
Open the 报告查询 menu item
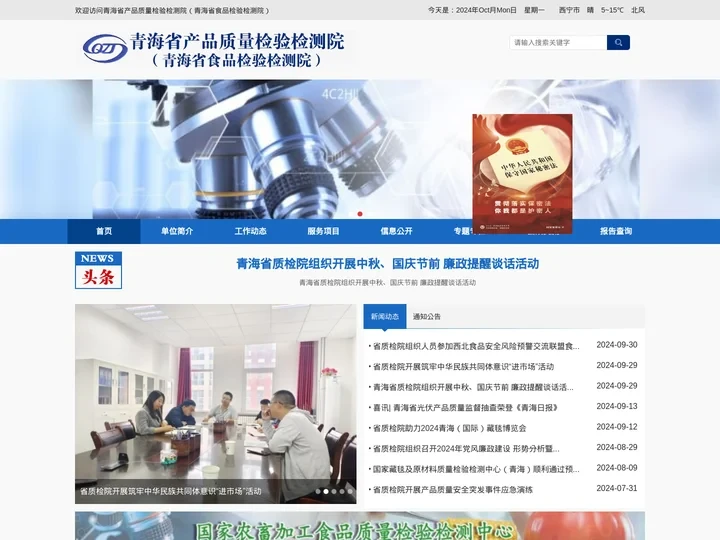tap(616, 231)
